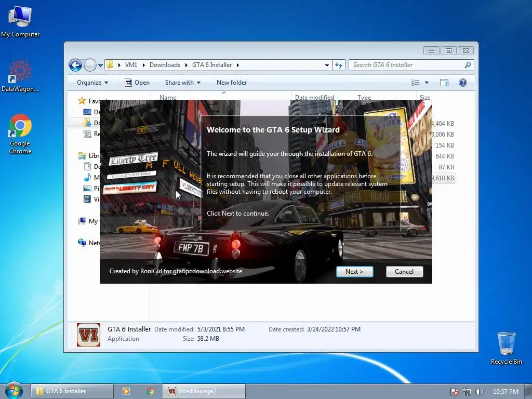
Task: Open Explorer help
Action: point(463,83)
